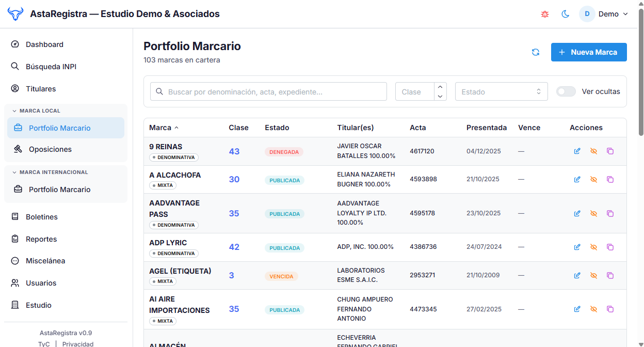The image size is (644, 347).
Task: Open the Demo user dropdown
Action: point(604,14)
